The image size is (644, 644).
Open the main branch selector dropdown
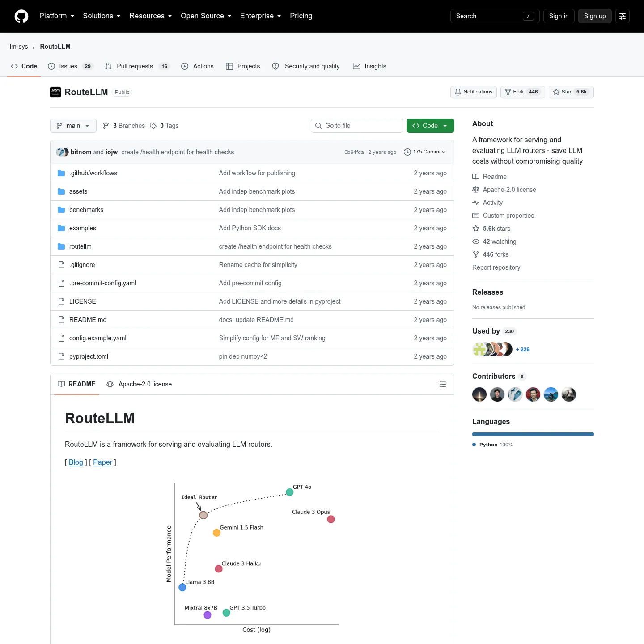(73, 126)
